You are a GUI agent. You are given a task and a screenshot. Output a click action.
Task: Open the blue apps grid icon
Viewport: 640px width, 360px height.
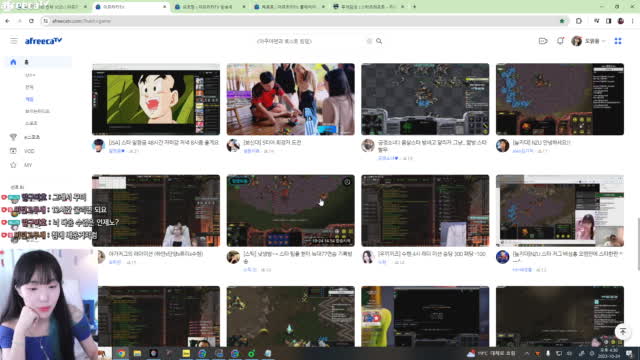click(618, 41)
